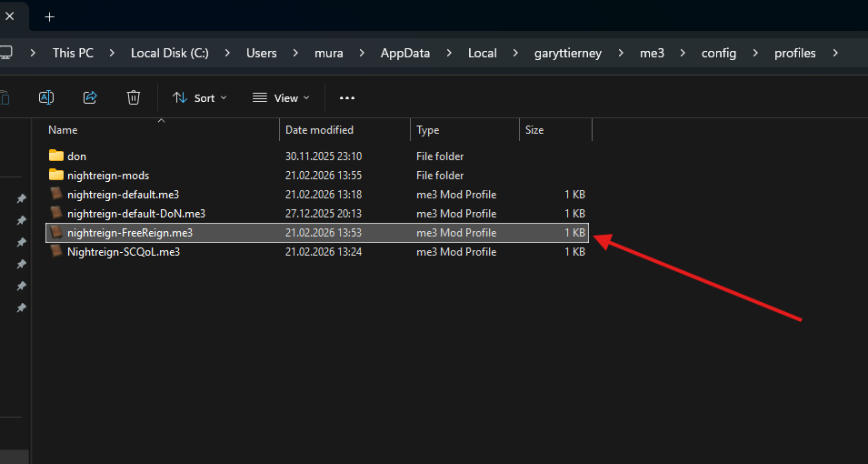
Task: Select the don folder icon
Action: click(x=56, y=156)
